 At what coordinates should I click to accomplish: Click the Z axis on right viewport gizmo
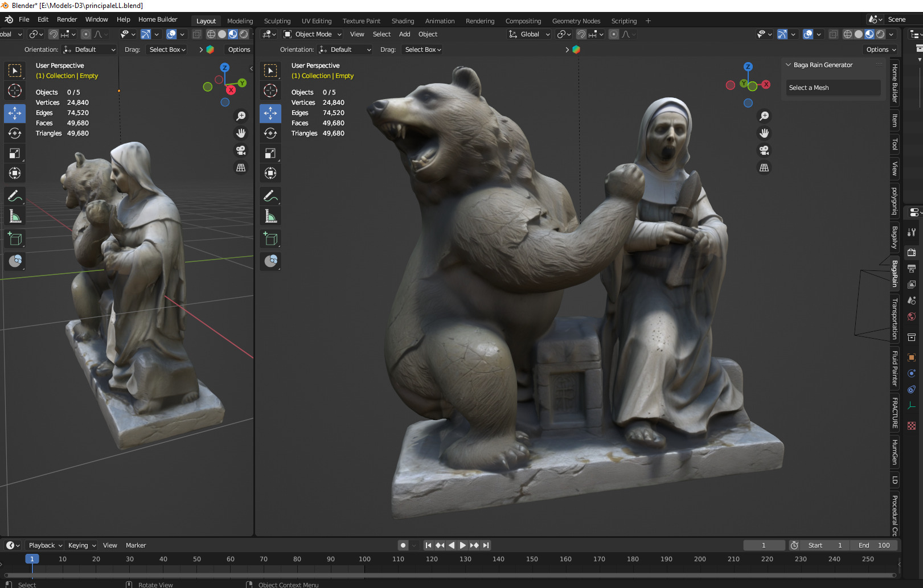tap(748, 67)
